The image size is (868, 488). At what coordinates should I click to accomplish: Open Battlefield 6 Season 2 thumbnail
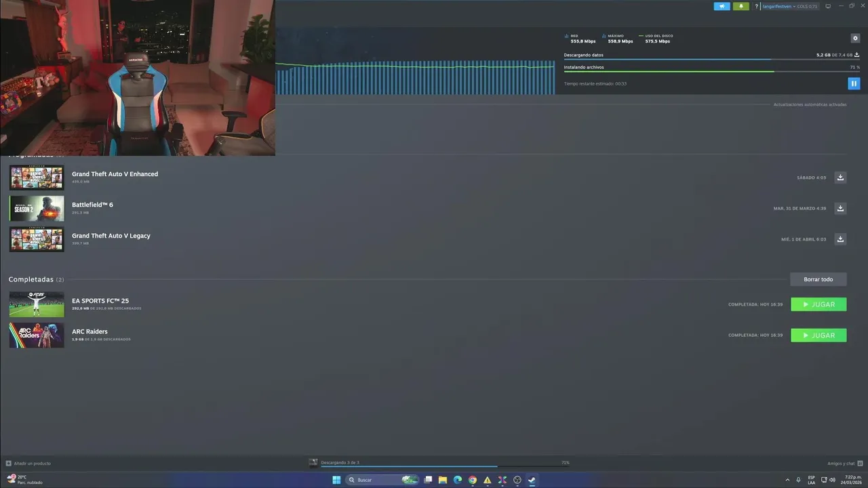pos(37,209)
